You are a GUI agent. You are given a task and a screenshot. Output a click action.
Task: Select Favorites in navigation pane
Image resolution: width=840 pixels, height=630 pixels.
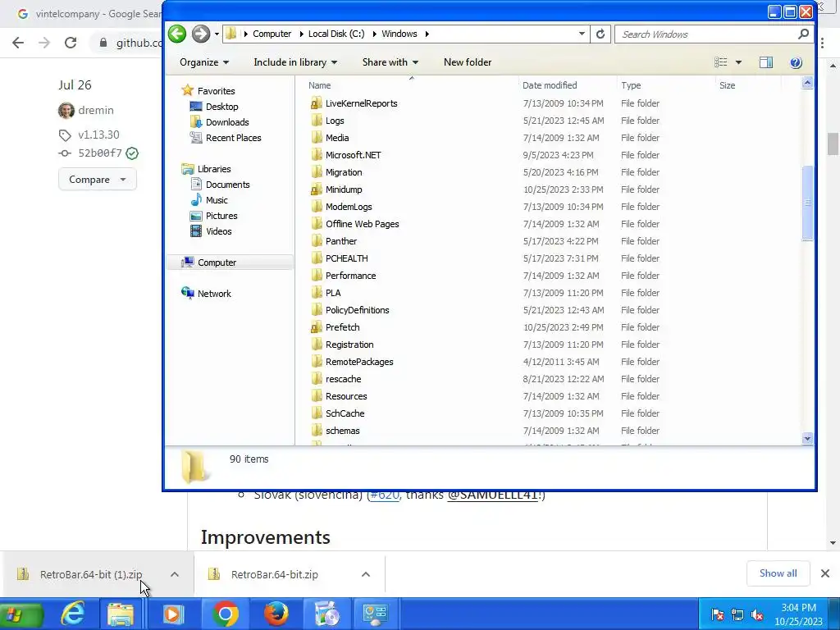click(x=216, y=91)
